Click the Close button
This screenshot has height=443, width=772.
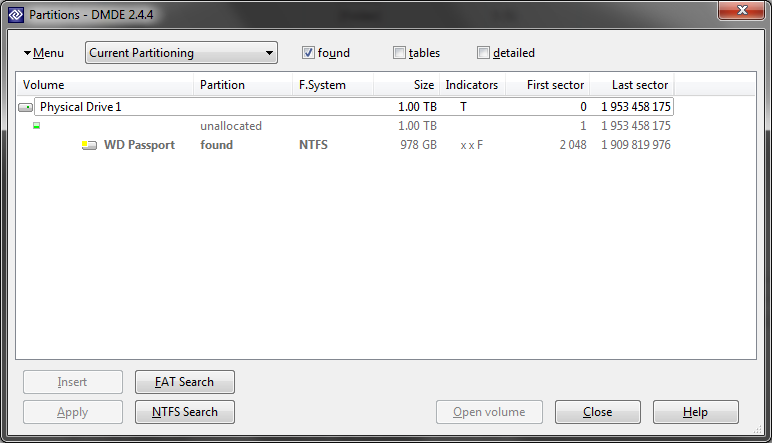598,412
